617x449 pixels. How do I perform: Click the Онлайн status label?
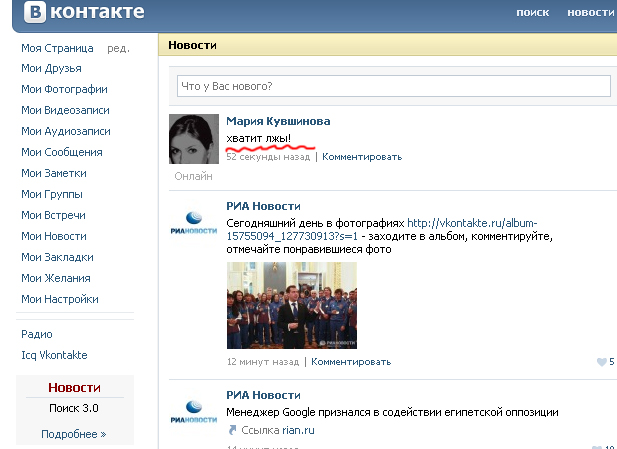(193, 176)
